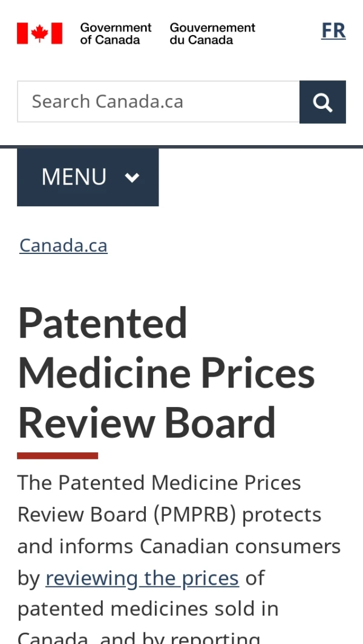
Task: Select the word "Patented" in the heading
Action: [103, 323]
